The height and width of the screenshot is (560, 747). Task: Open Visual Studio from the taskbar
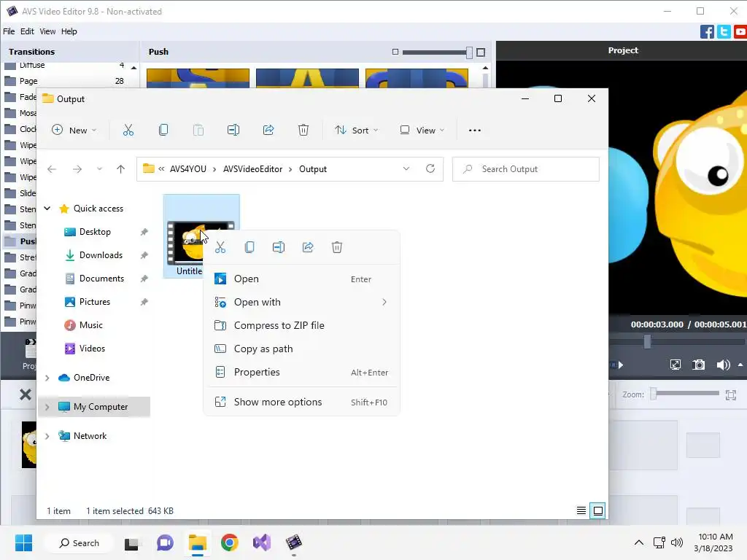coord(262,542)
